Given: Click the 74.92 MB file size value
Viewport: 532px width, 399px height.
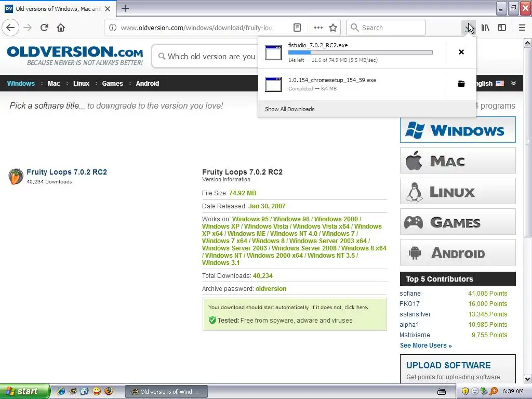Looking at the screenshot, I should click(x=243, y=193).
